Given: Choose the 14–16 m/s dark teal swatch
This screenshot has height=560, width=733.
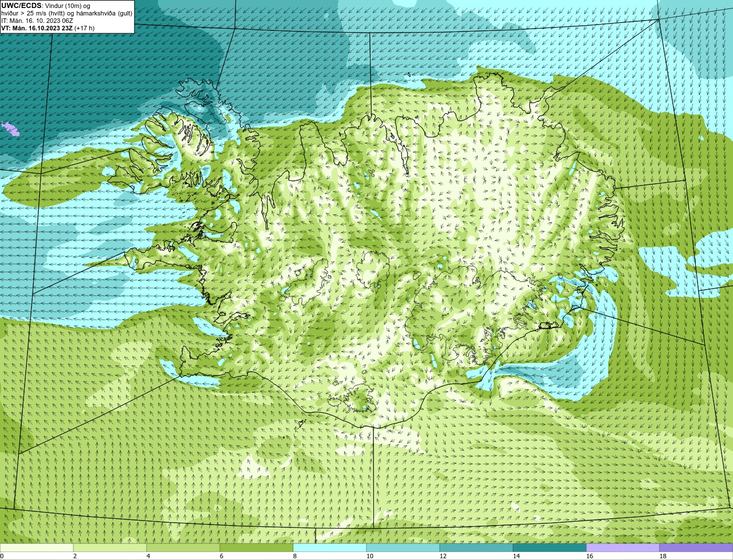Looking at the screenshot, I should (x=550, y=548).
